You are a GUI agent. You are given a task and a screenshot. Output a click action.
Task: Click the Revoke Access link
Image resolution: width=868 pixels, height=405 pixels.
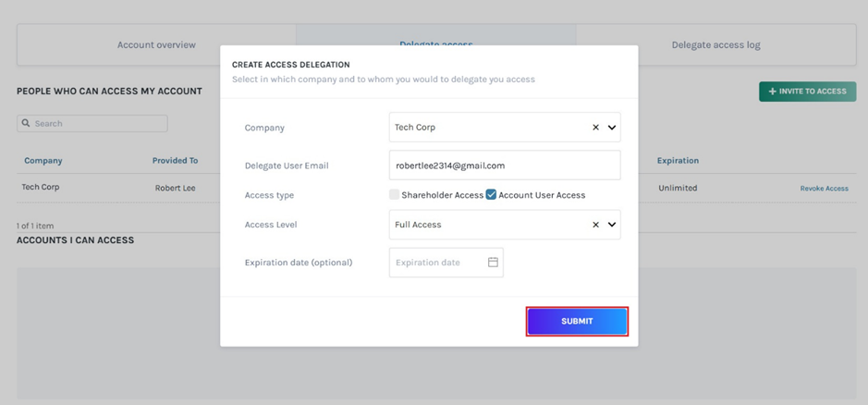click(x=824, y=189)
